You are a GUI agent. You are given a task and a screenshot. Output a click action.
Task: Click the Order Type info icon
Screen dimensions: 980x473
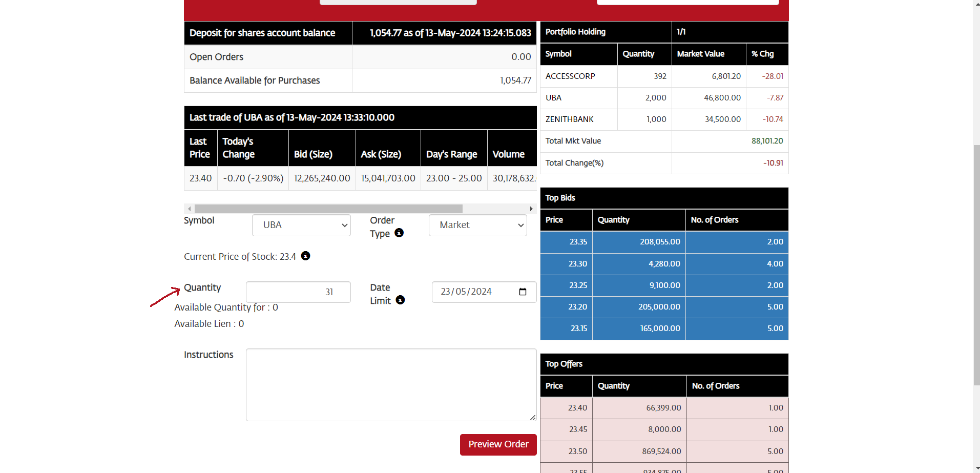[x=399, y=233]
